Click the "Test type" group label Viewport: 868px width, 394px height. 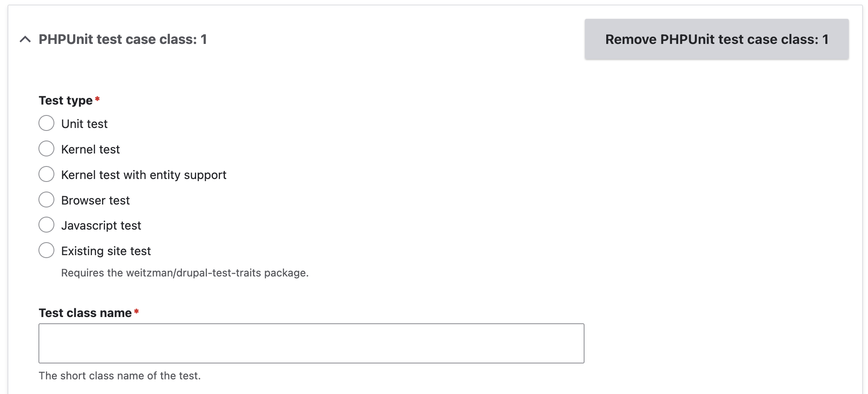66,100
